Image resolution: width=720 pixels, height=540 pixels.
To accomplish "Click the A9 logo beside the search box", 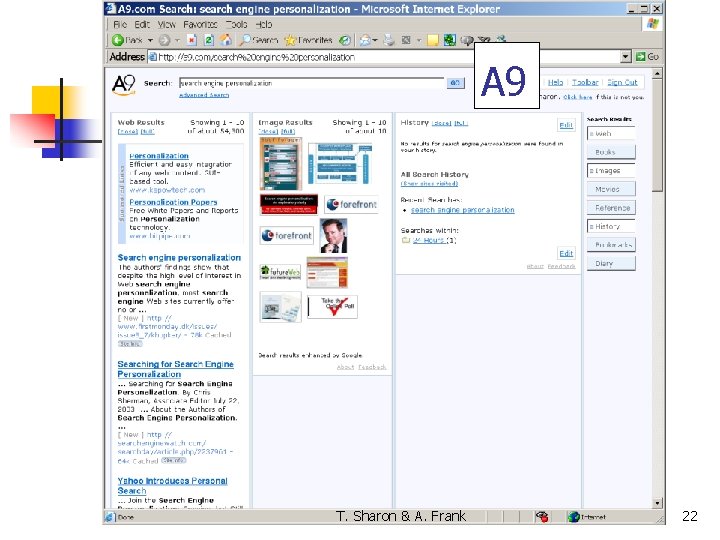I will [x=124, y=85].
